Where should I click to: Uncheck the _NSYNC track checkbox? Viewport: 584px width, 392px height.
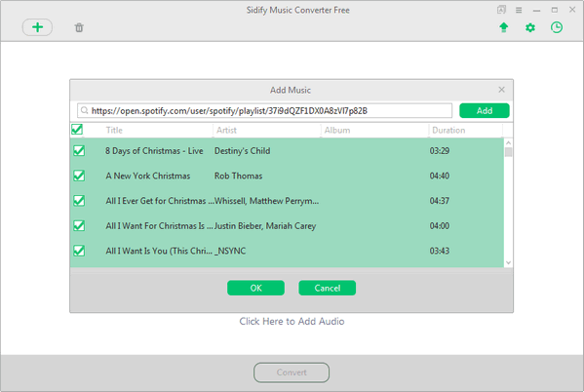coord(79,251)
